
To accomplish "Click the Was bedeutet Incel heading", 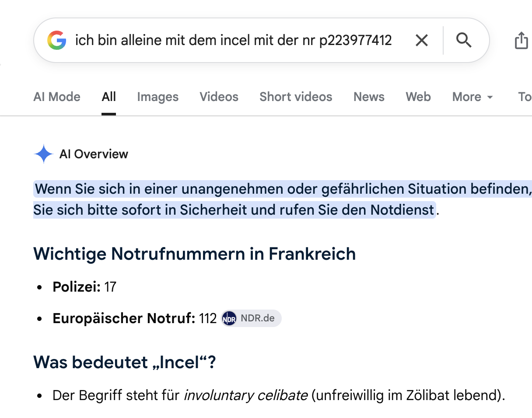I will pos(125,362).
